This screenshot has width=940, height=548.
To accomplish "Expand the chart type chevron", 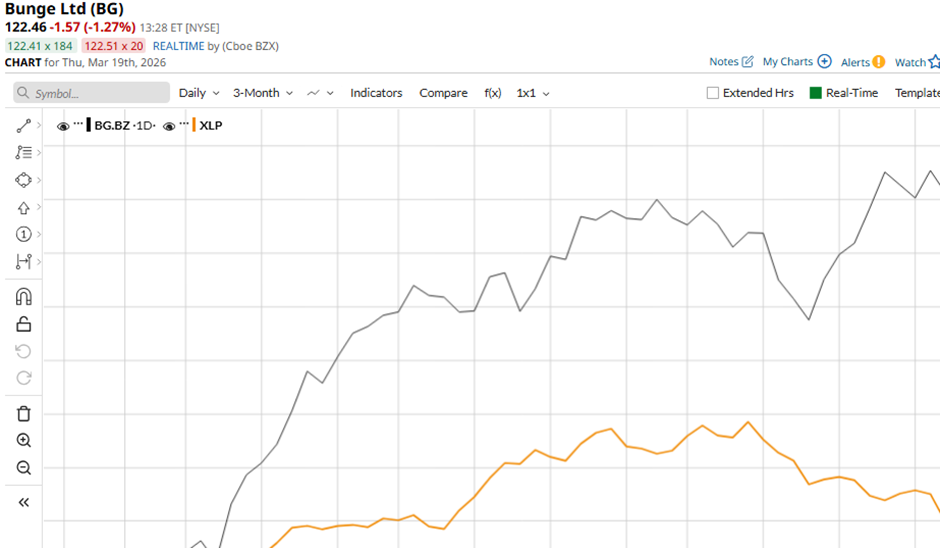I will (x=330, y=94).
